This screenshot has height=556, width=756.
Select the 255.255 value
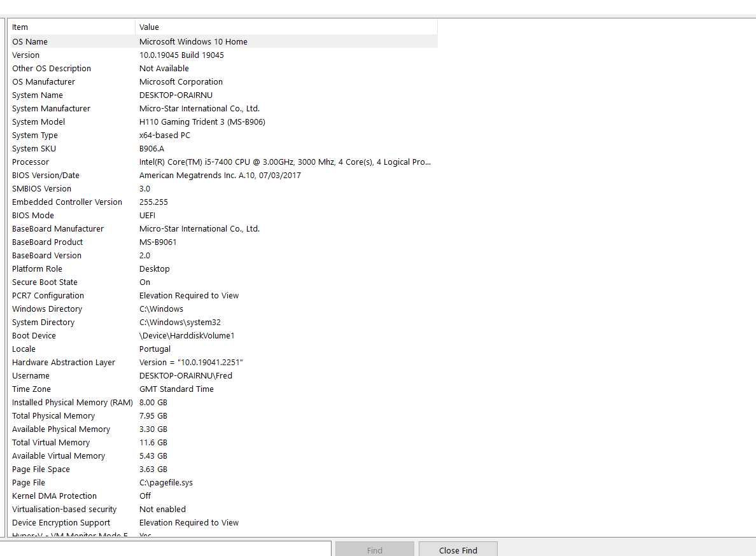pyautogui.click(x=153, y=202)
